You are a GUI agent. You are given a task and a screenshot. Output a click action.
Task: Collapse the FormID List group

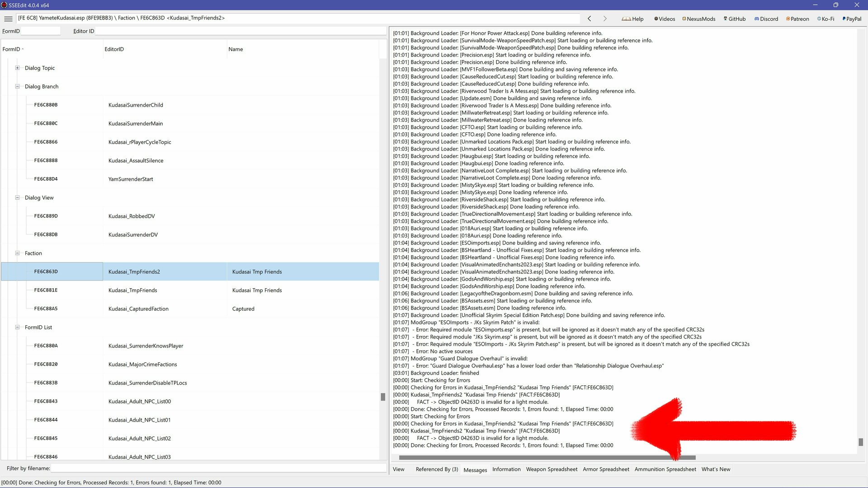click(x=17, y=327)
